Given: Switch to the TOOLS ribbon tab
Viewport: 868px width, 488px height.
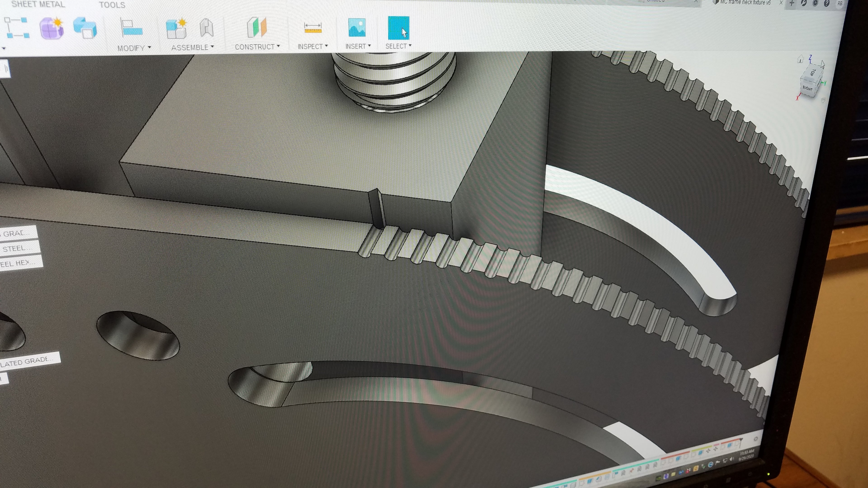Looking at the screenshot, I should point(112,5).
